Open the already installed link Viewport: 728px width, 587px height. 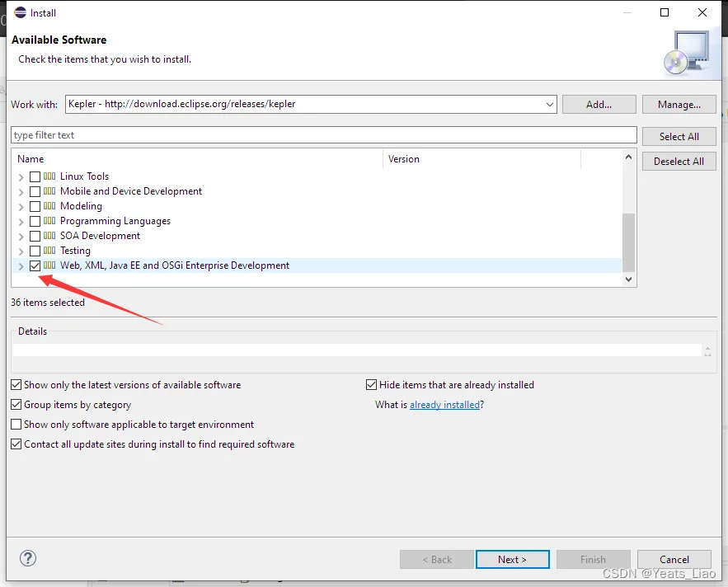444,405
